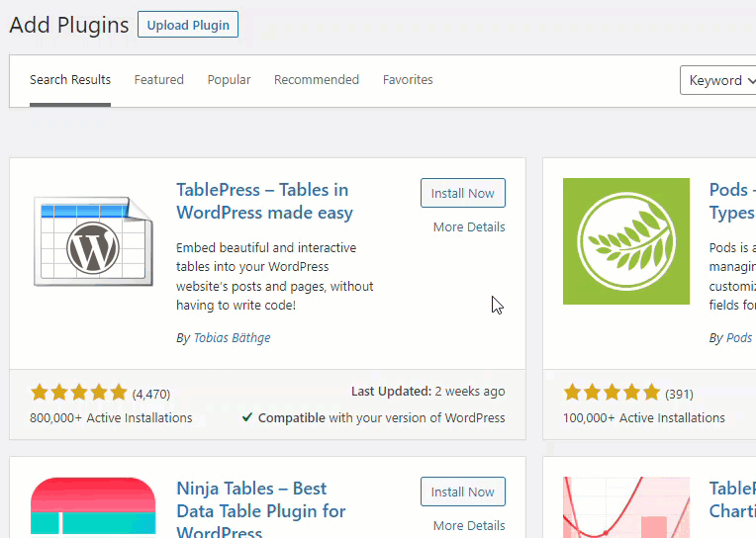Switch to the Popular tab

[229, 80]
